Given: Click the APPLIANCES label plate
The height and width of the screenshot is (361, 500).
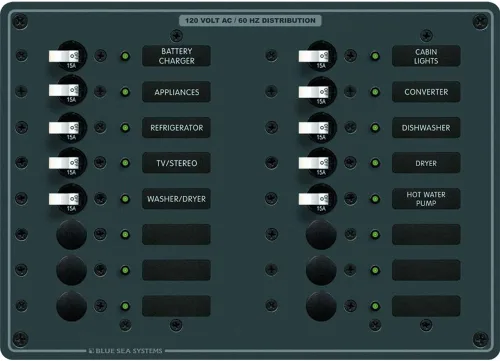Looking at the screenshot, I should (176, 92).
